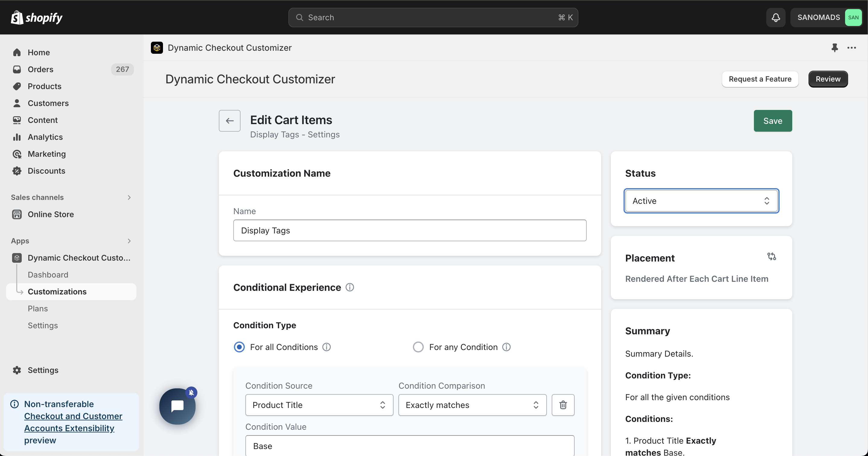Click the Review button

(x=828, y=79)
